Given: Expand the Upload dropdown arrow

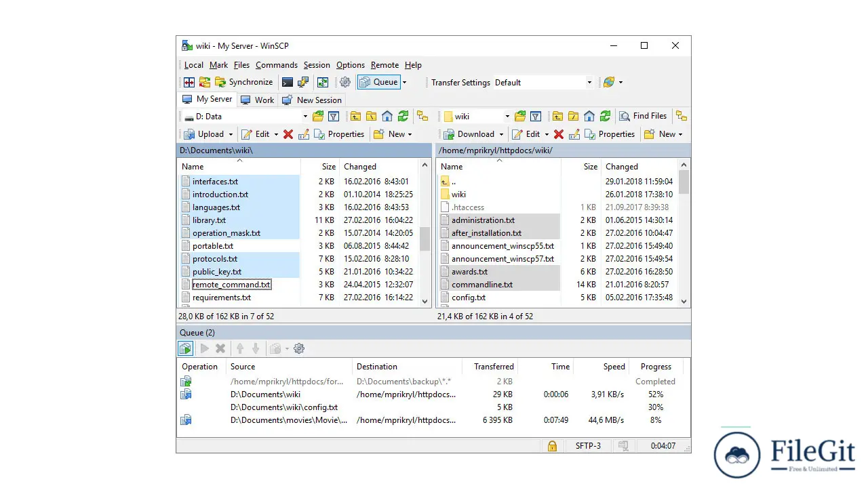Looking at the screenshot, I should 231,134.
